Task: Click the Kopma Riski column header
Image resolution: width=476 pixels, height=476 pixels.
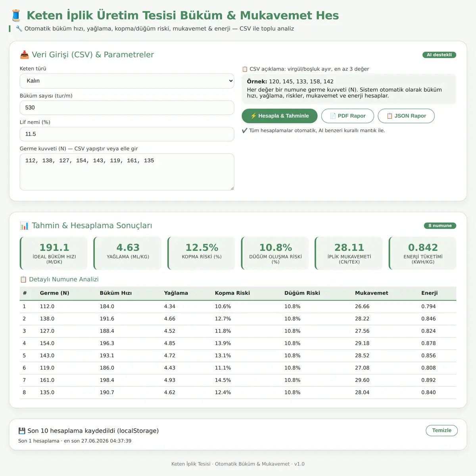Action: click(232, 293)
